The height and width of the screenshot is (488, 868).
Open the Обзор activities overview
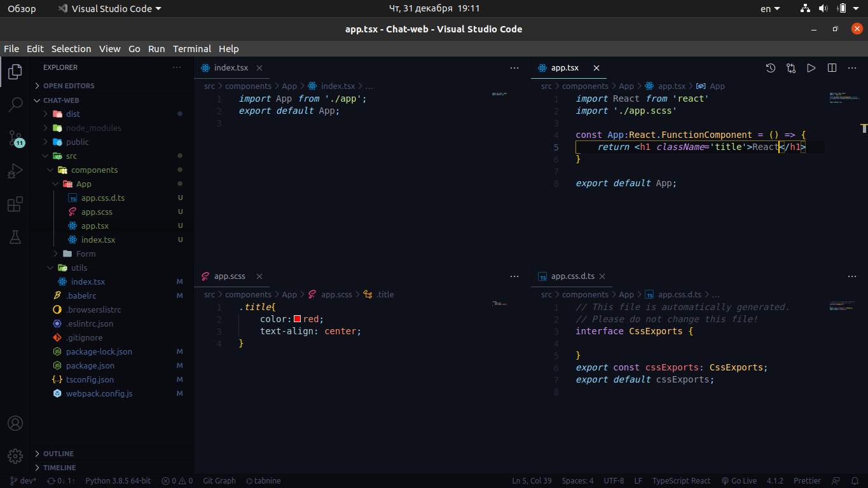click(x=22, y=8)
